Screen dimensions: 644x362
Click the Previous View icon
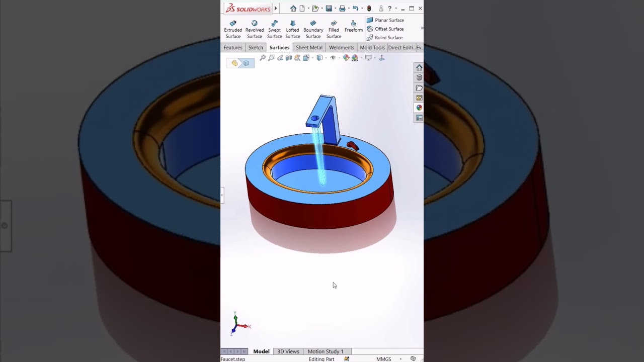pos(280,58)
